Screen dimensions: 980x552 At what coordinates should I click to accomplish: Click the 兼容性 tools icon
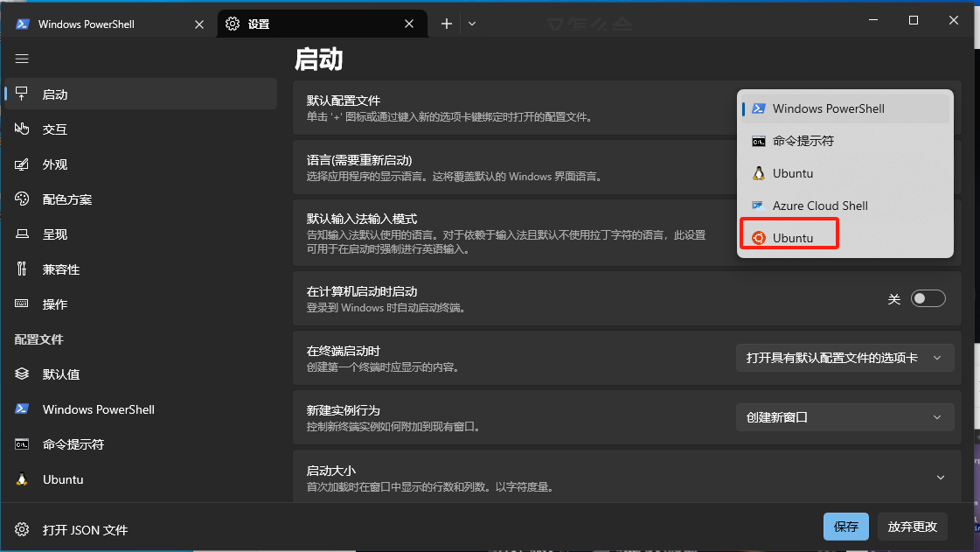[x=22, y=269]
